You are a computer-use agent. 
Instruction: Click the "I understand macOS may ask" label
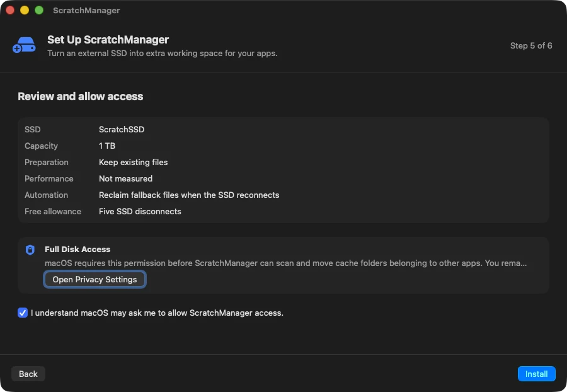click(157, 313)
